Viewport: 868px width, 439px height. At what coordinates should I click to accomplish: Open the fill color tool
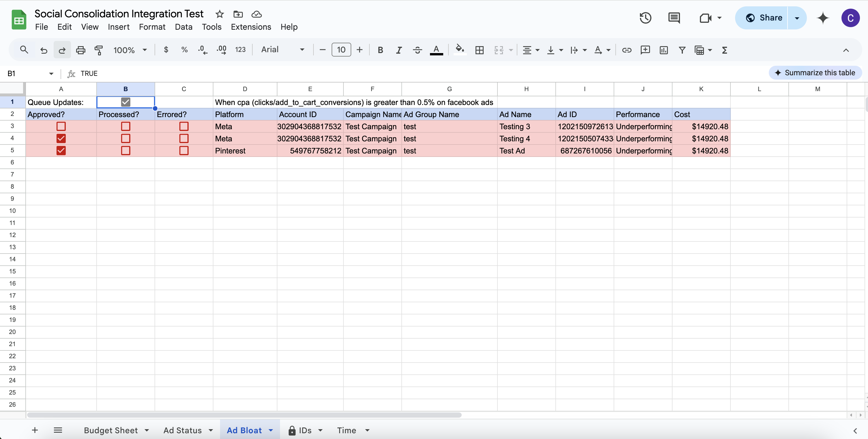coord(460,50)
